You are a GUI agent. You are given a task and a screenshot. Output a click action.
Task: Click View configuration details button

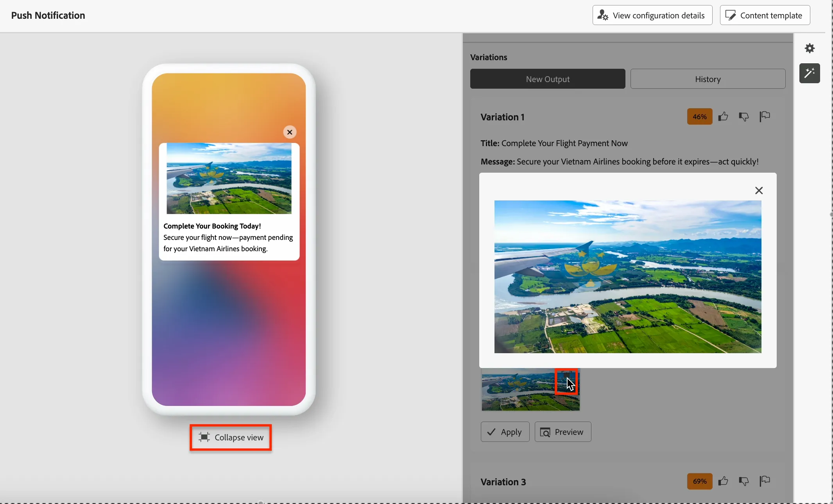point(652,15)
